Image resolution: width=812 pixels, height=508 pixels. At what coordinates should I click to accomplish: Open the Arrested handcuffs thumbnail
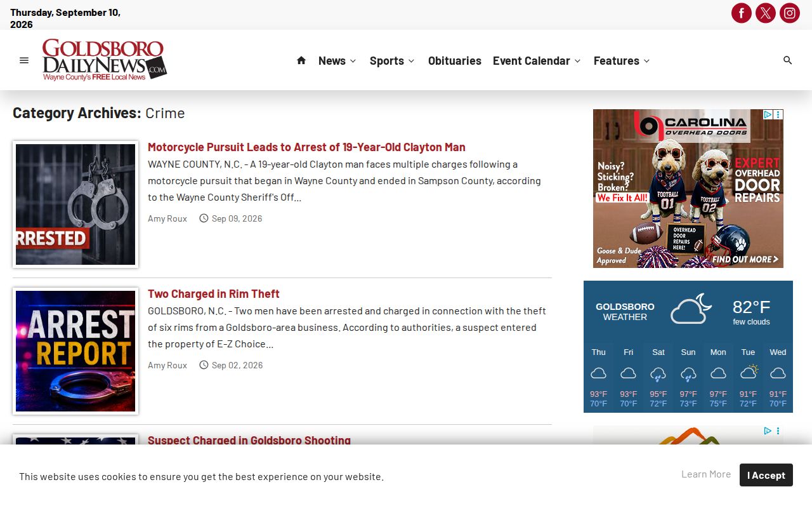click(x=75, y=204)
